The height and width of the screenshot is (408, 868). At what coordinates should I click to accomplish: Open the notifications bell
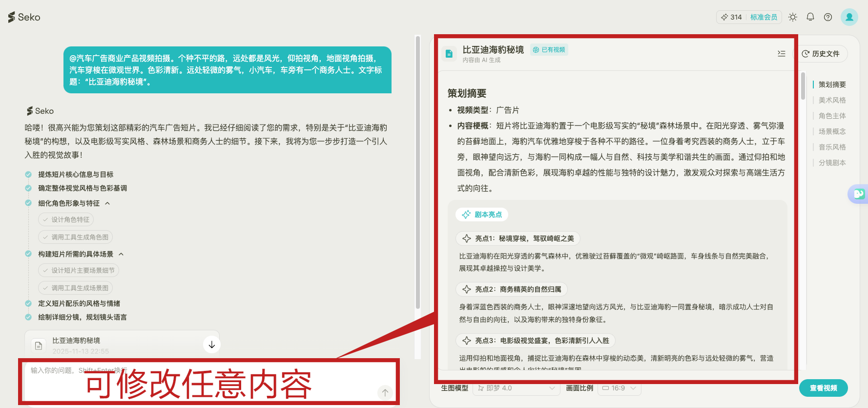[810, 17]
